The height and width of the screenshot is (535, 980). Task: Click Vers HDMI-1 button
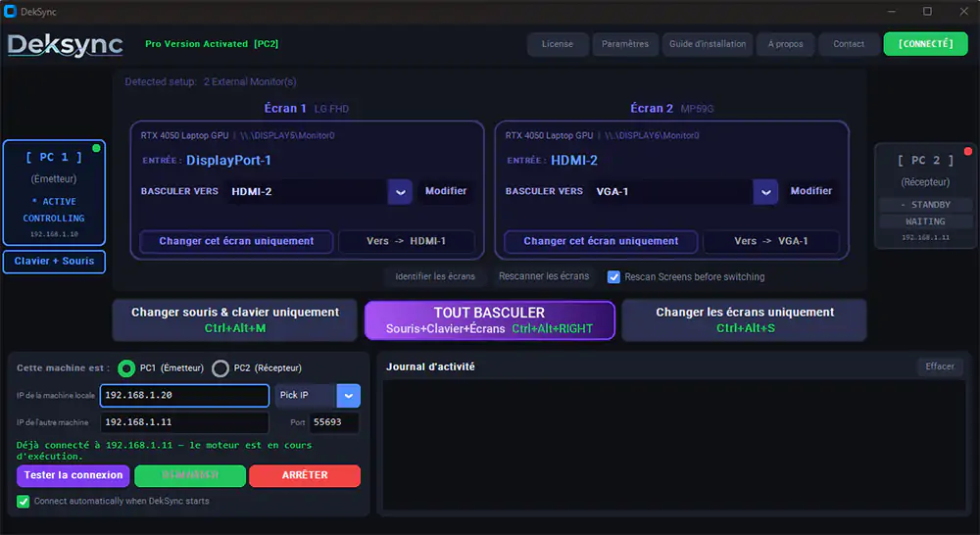pos(407,241)
